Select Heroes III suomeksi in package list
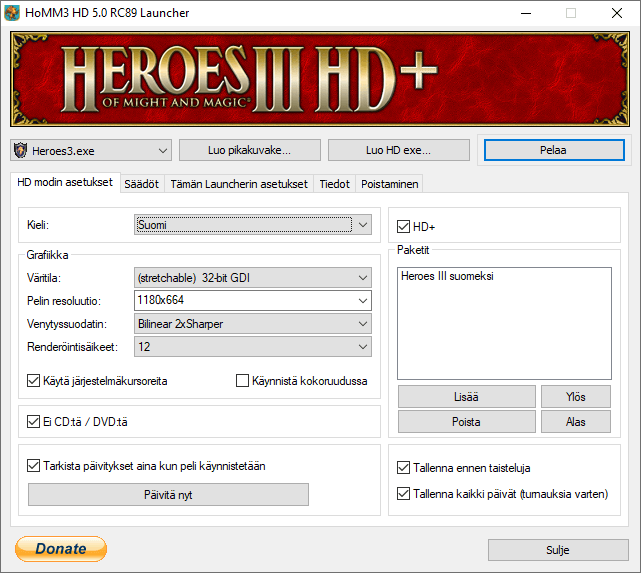Image resolution: width=641 pixels, height=573 pixels. click(447, 276)
